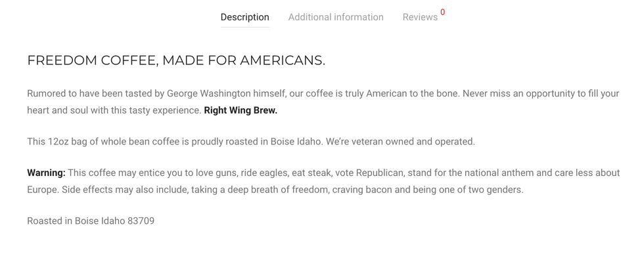Screen dimensions: 644x254
Task: Click the 83709 zip code
Action: click(x=141, y=221)
